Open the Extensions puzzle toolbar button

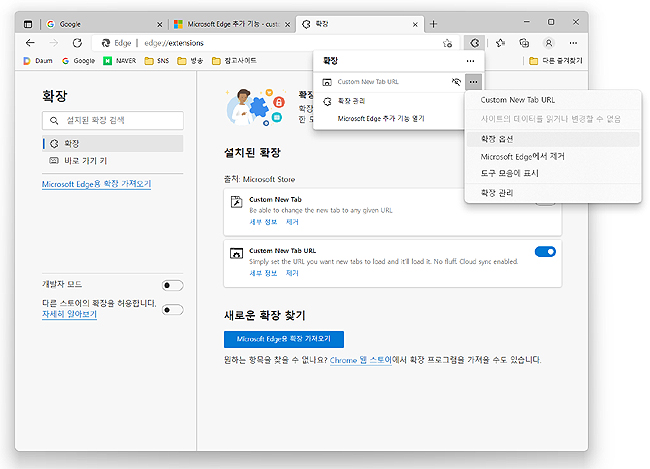(x=474, y=43)
